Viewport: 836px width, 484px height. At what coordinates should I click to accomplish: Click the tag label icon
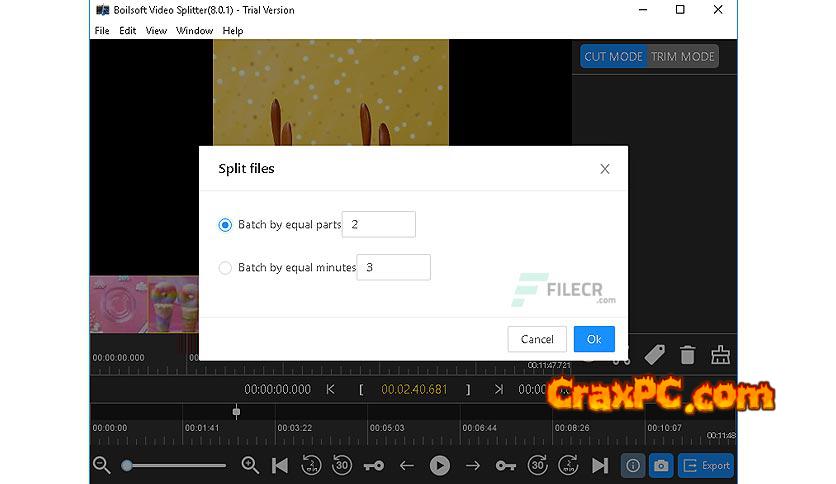[654, 354]
